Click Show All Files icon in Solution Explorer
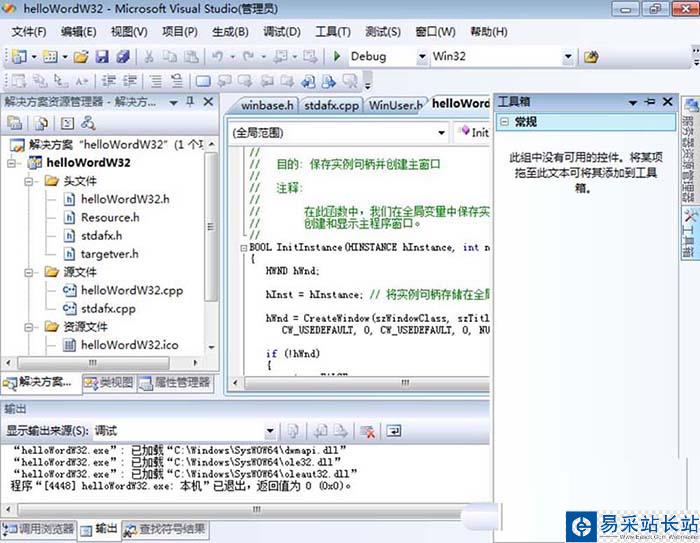Viewport: 700px width, 543px height. [41, 123]
